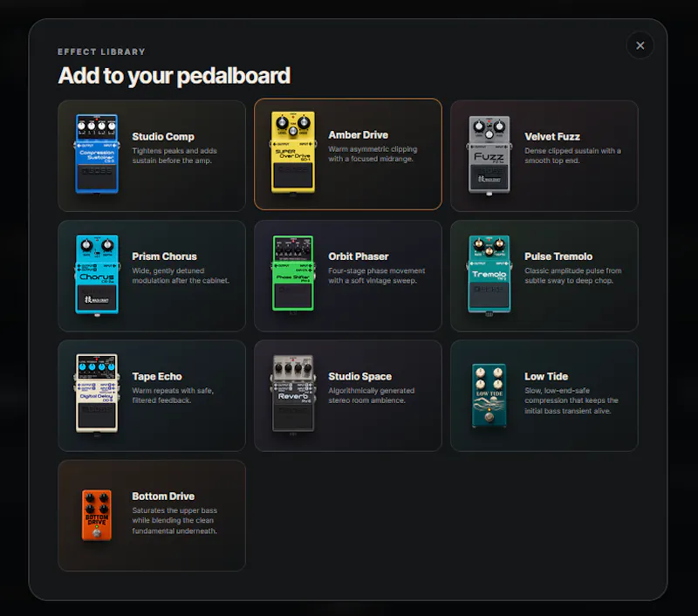Click 'Classic amplitude pulse' description
698x616 pixels.
click(x=573, y=276)
